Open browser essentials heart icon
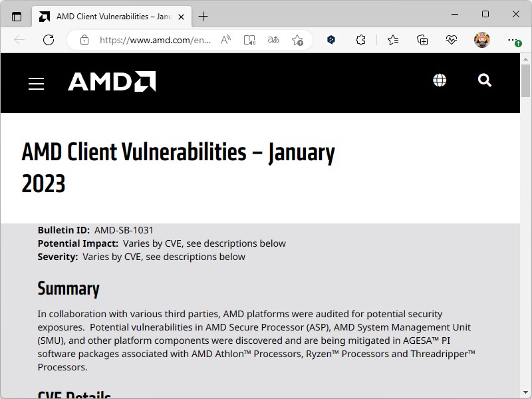The width and height of the screenshot is (532, 399). 452,40
